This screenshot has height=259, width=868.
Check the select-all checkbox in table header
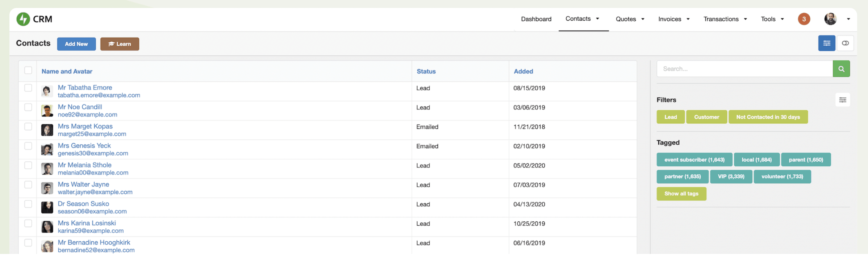[x=28, y=70]
